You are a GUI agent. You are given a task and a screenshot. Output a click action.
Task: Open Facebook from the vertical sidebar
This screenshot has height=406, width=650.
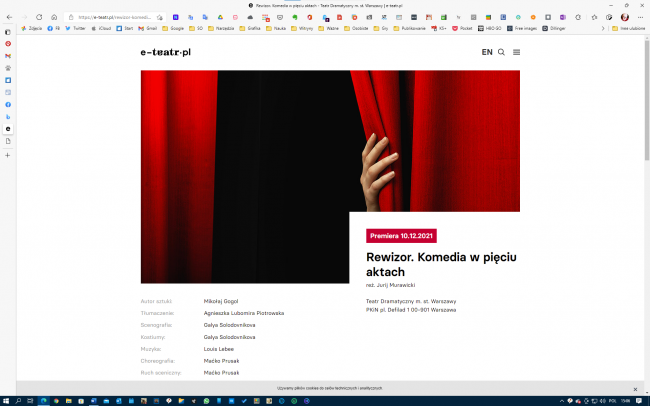coord(9,104)
